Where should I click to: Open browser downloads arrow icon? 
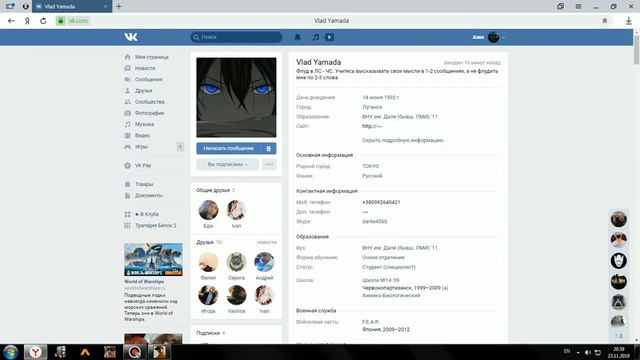point(629,21)
